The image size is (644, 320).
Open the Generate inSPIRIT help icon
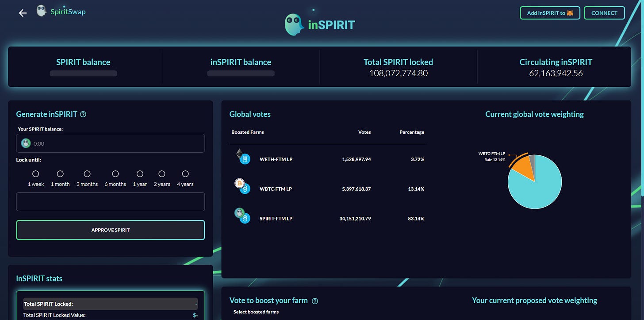point(83,114)
